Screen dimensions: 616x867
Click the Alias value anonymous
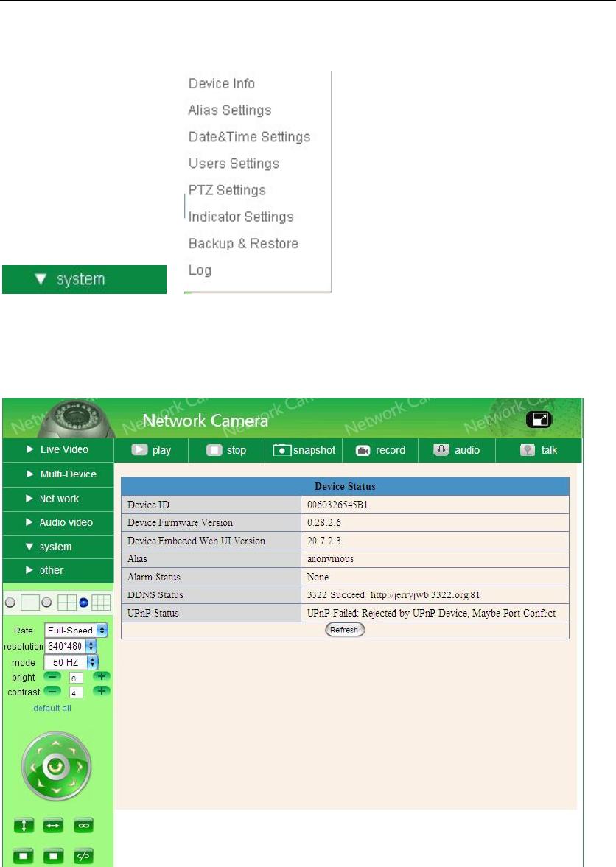[x=330, y=559]
